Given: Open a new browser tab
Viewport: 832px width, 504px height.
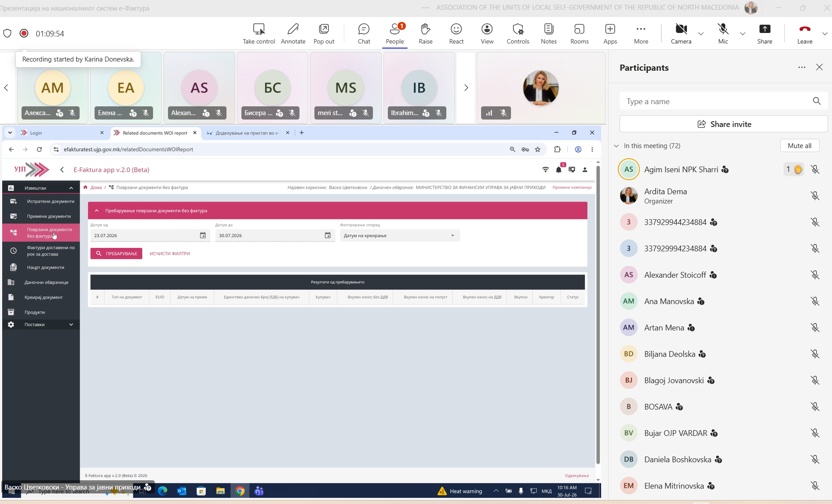Looking at the screenshot, I should (302, 133).
